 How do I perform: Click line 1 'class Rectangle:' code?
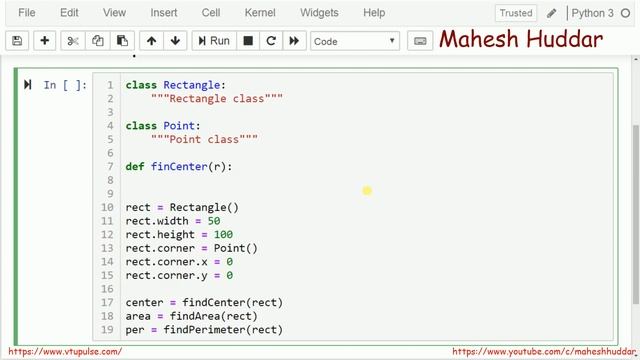pos(176,85)
